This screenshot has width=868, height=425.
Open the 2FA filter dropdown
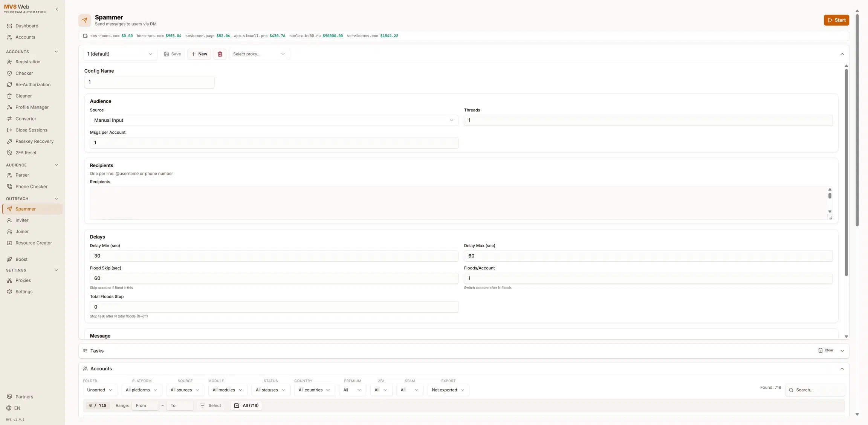381,390
